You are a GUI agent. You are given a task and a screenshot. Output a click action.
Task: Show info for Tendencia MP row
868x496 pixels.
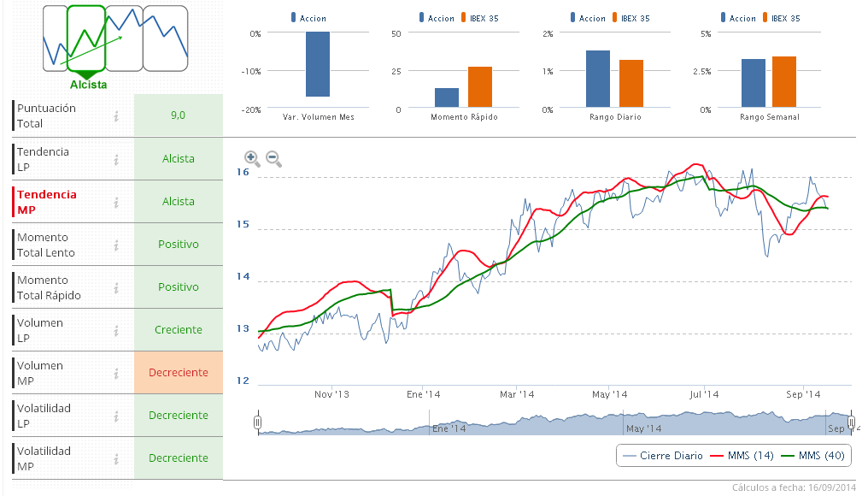(x=115, y=202)
